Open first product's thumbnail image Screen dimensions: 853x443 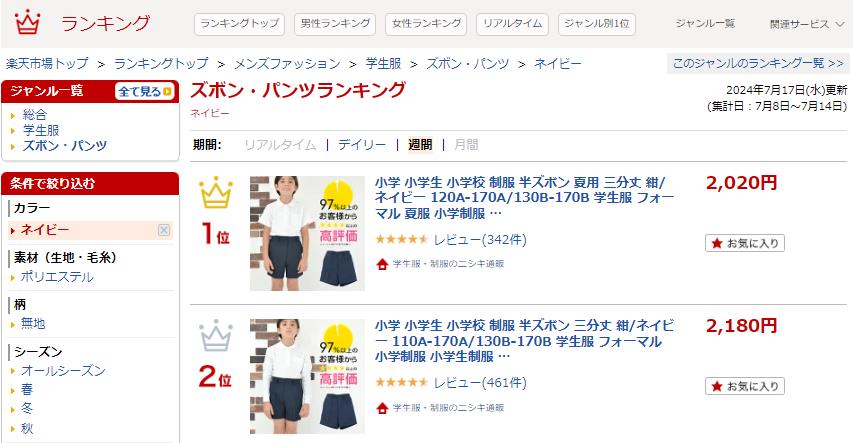(x=307, y=233)
